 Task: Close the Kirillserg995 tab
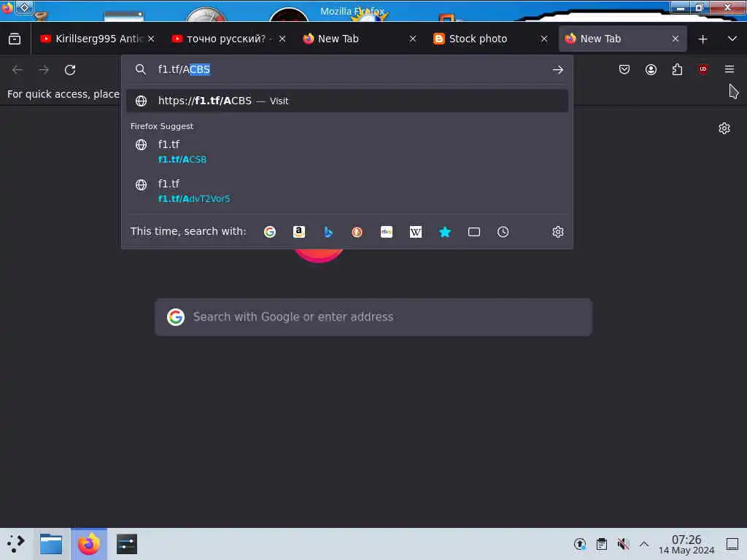[x=151, y=39]
